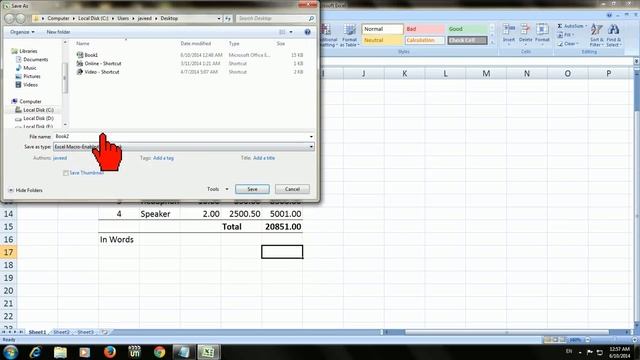Viewport: 640px width, 360px height.
Task: Switch to Excel taskbar button
Action: [209, 352]
